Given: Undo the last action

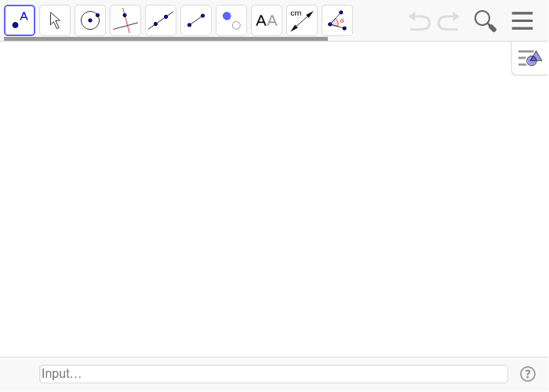Looking at the screenshot, I should click(420, 21).
